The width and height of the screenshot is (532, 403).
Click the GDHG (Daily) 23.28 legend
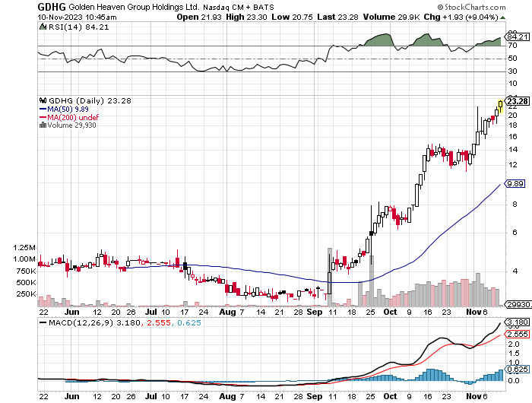click(x=90, y=101)
